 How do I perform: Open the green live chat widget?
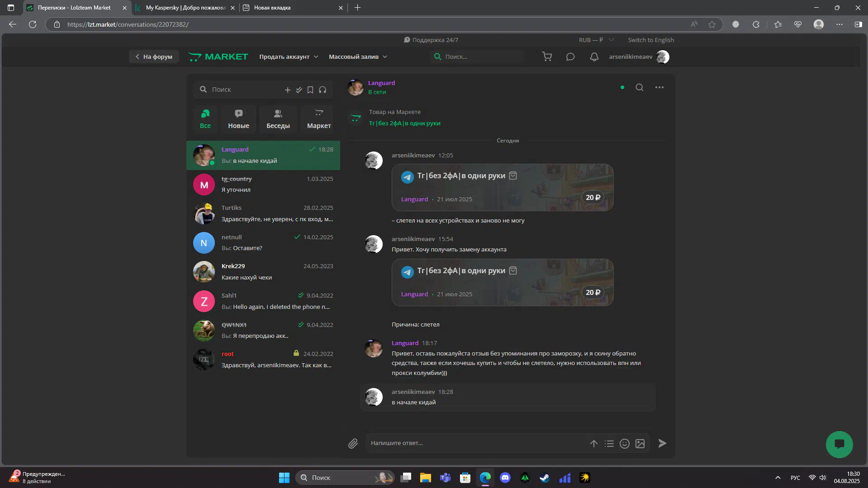(x=839, y=444)
